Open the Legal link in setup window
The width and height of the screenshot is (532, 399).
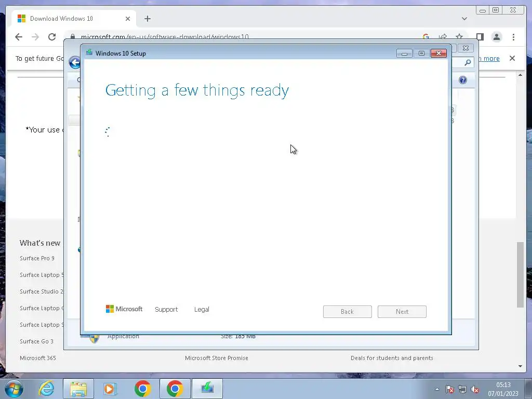coord(202,310)
